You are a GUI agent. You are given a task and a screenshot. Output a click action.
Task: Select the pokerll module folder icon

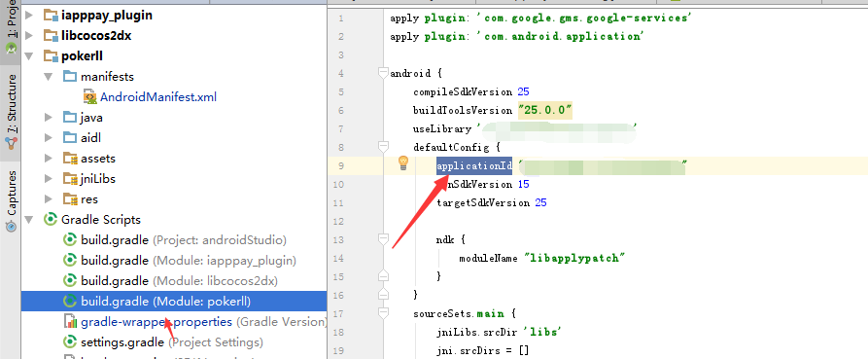[51, 56]
